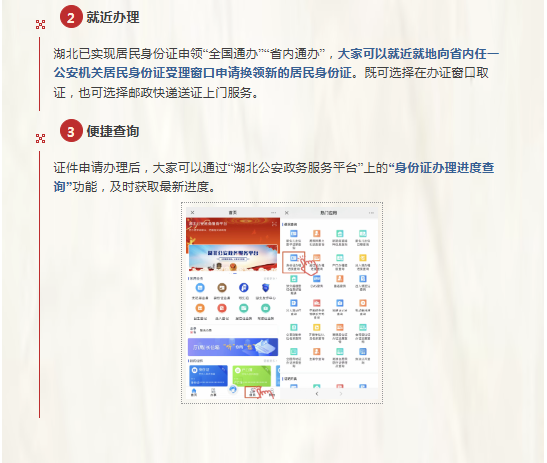Click bold blue text 大家可以就近就地向省内任一

(419, 54)
